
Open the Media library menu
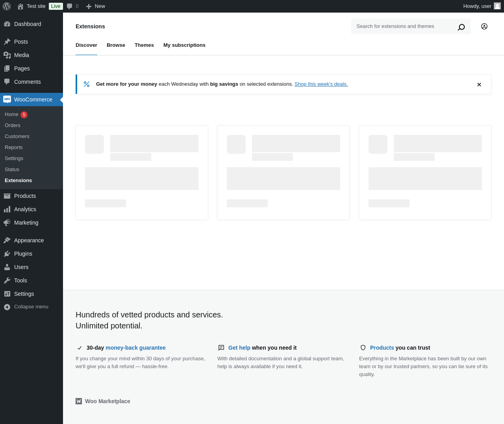(x=22, y=55)
